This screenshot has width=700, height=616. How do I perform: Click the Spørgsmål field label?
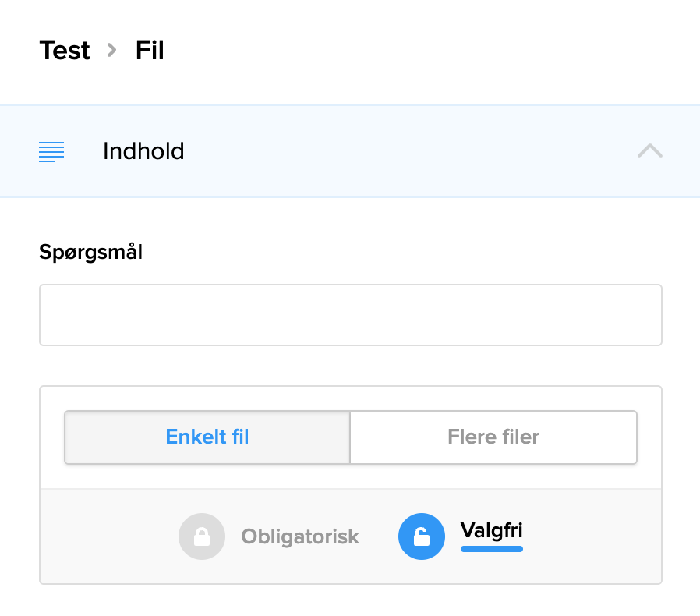tap(90, 253)
